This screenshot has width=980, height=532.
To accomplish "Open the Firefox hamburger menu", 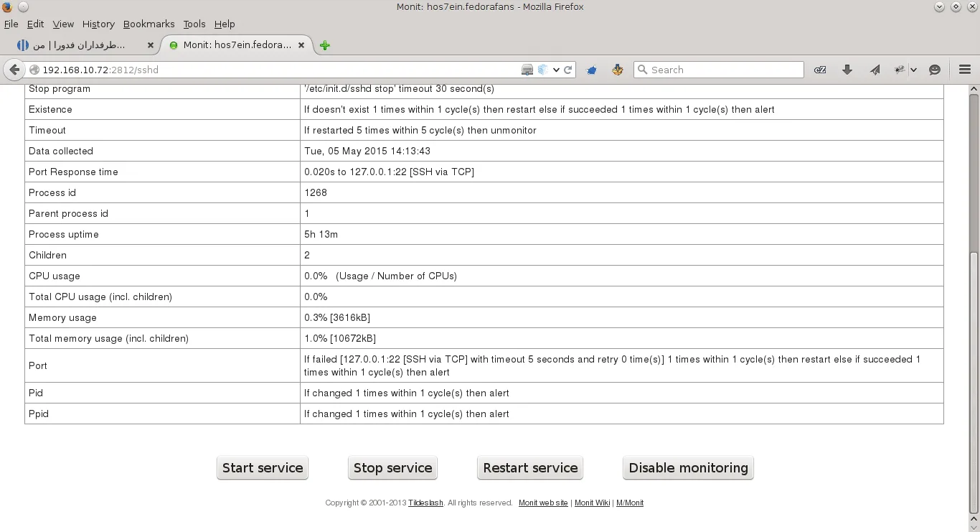I will coord(965,70).
